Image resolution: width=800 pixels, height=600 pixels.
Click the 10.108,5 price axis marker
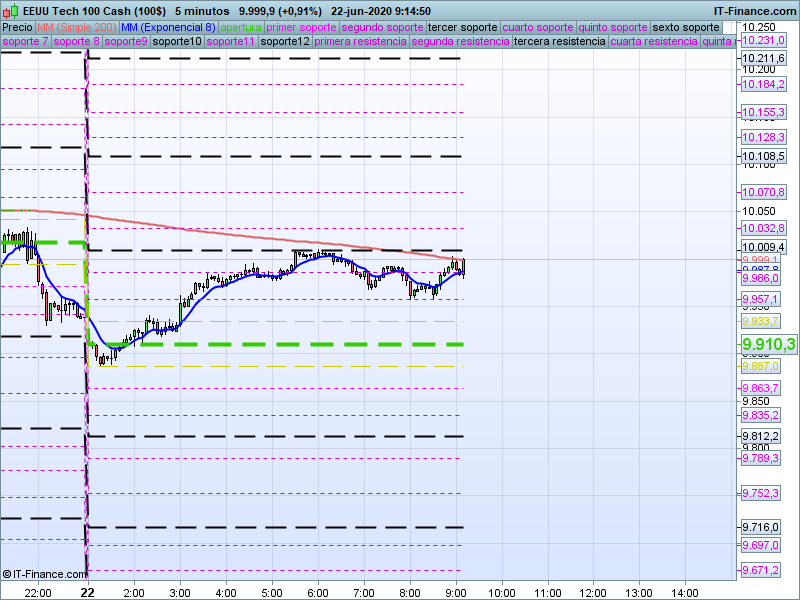tap(764, 157)
